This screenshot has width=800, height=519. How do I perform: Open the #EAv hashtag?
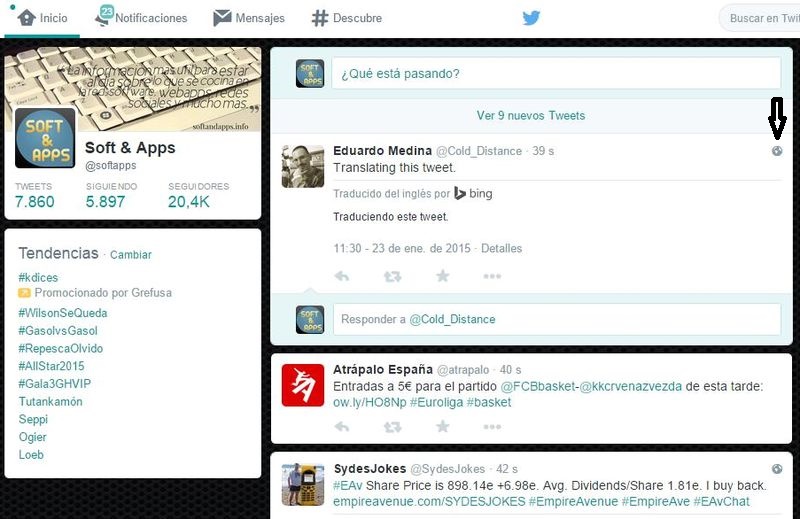[x=348, y=485]
